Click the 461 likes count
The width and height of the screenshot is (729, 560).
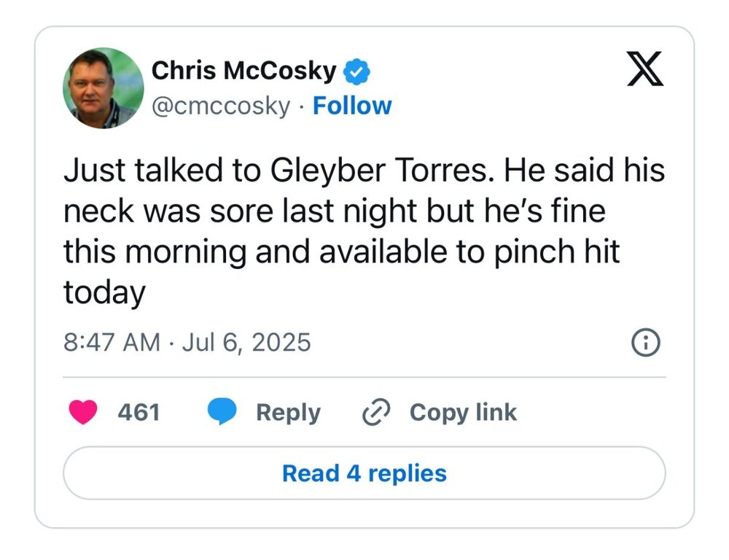139,413
